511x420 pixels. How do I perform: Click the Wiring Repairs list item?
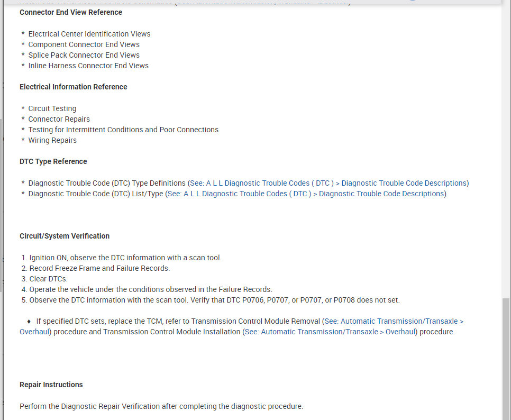(x=52, y=140)
